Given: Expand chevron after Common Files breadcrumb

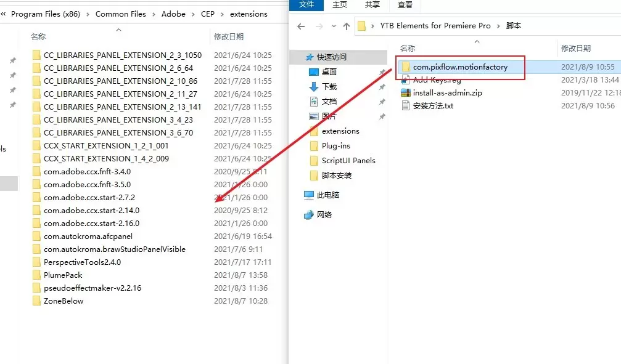Looking at the screenshot, I should click(154, 15).
